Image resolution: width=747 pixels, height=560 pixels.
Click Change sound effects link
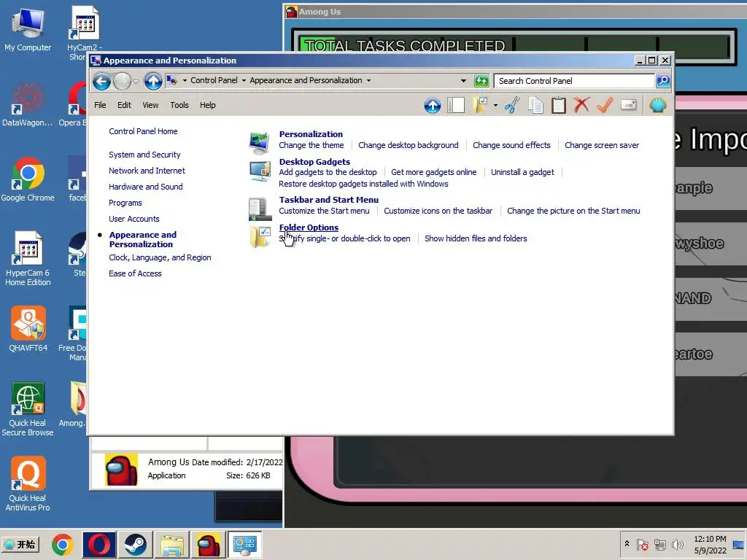(x=511, y=145)
